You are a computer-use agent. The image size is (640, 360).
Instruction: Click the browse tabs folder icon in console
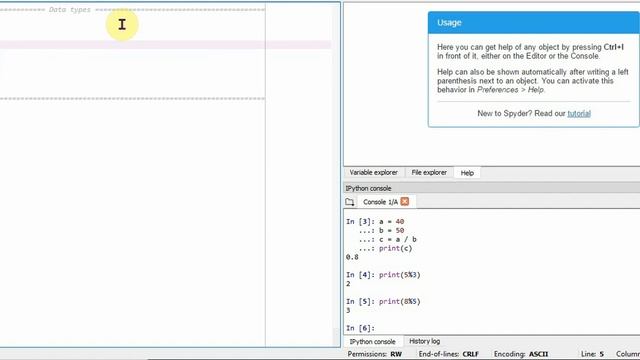tap(350, 202)
